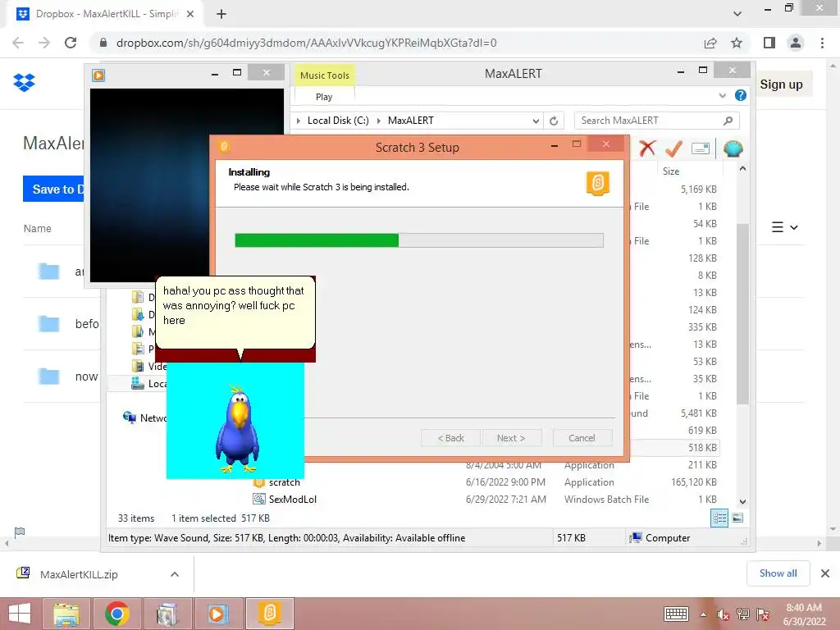Click the Save to Dropbox button

[53, 189]
